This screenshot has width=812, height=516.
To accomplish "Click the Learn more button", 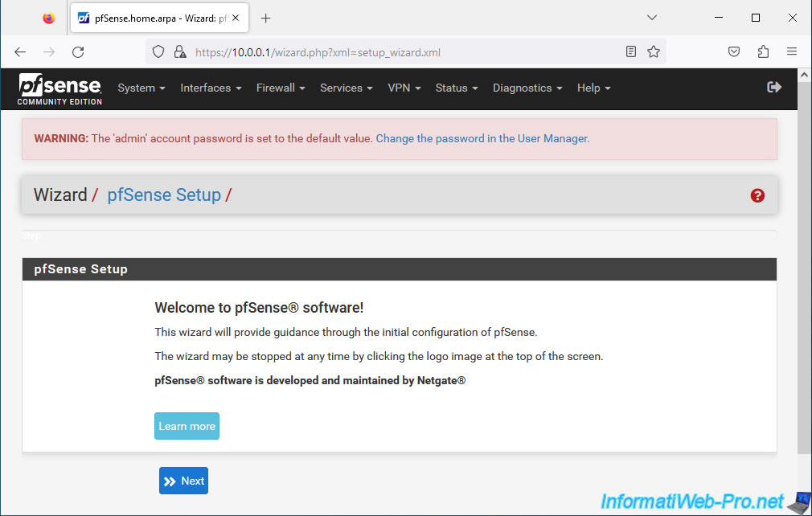I will [x=187, y=426].
